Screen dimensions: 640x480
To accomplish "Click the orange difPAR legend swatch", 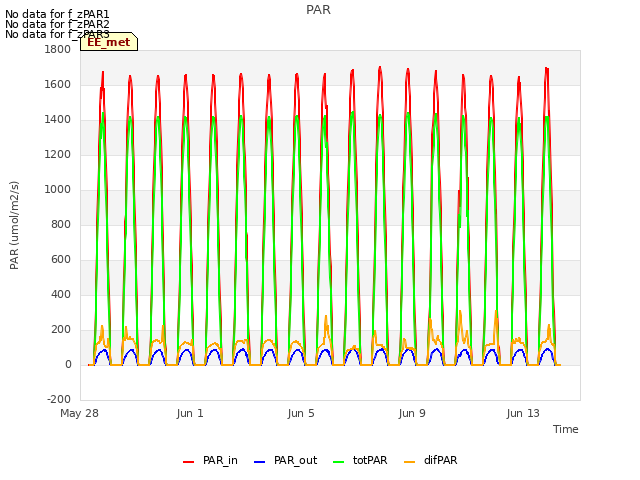I will 409,462.
